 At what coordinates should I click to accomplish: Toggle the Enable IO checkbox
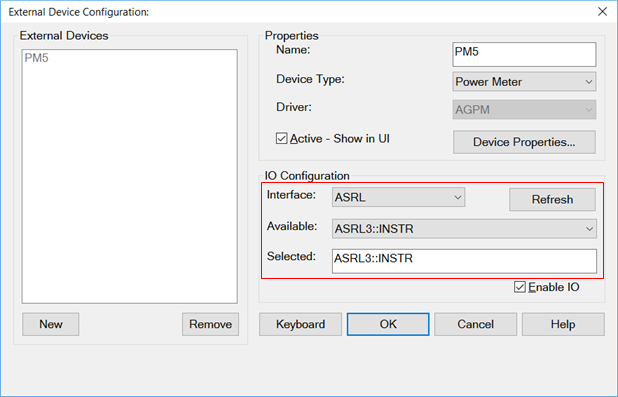coord(519,287)
